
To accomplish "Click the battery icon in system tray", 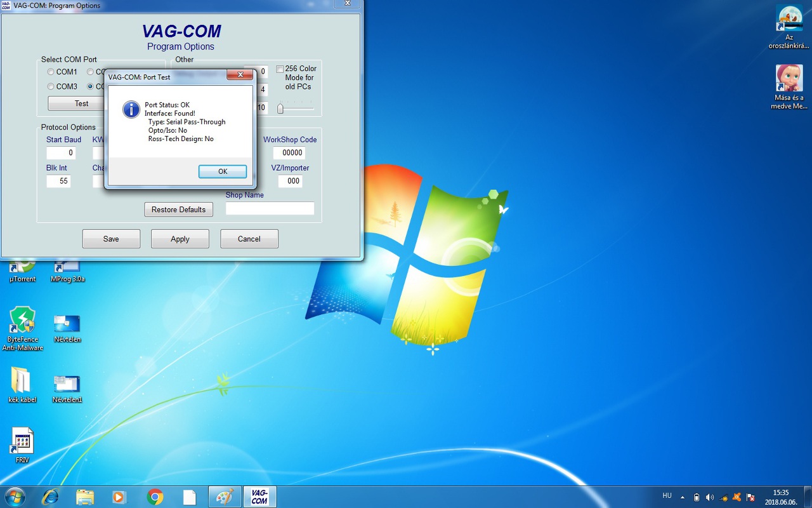I will pos(697,497).
